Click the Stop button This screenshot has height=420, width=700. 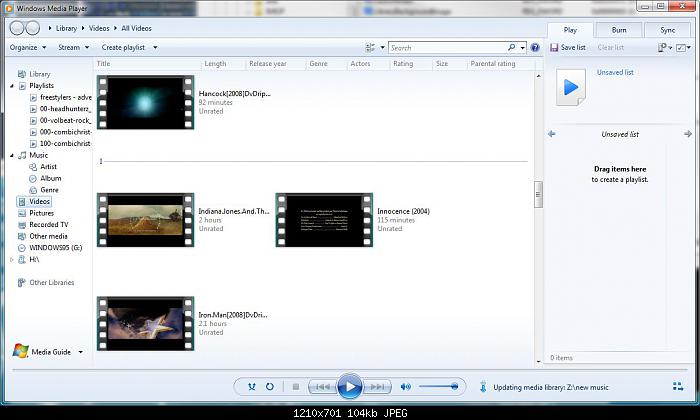click(x=296, y=387)
